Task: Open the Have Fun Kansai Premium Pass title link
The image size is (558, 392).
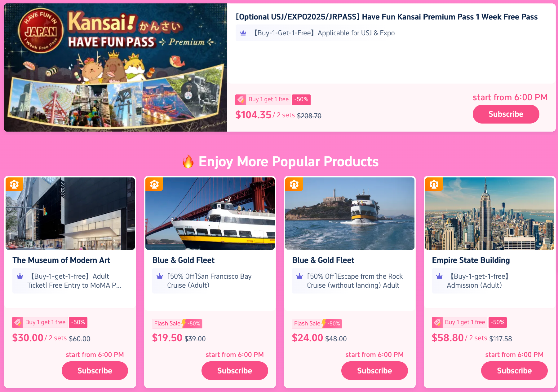Action: click(x=387, y=17)
